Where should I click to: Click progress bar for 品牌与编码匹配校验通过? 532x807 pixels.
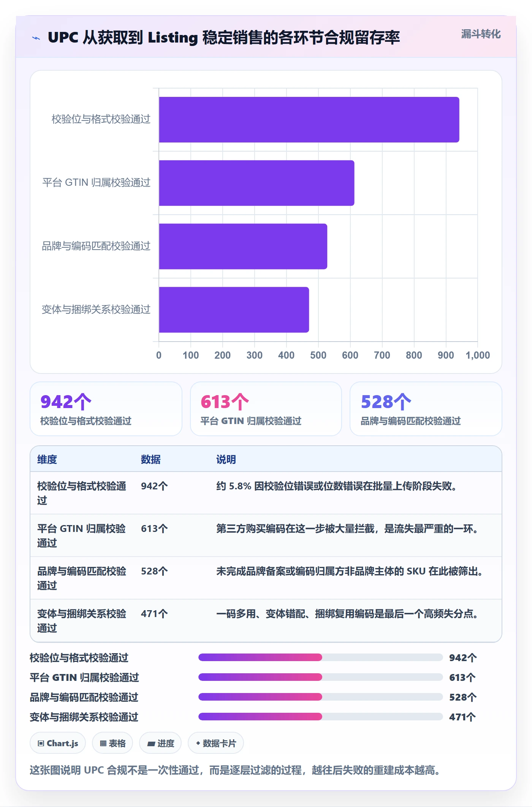point(320,697)
